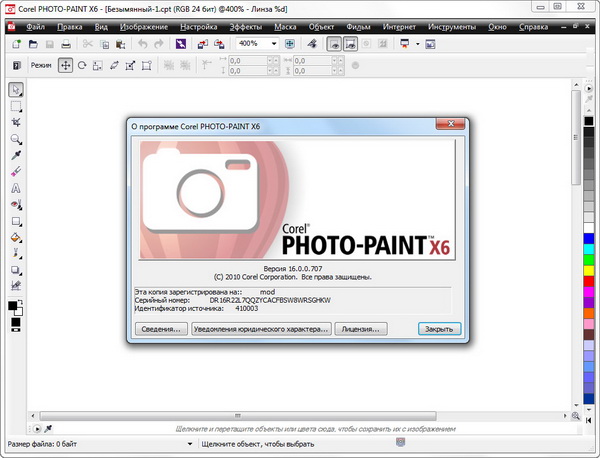Click the Закрыть button
The width and height of the screenshot is (600, 458).
tap(439, 328)
